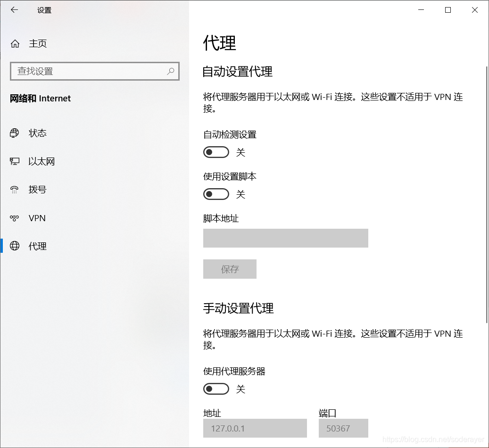This screenshot has width=489, height=448.
Task: Click the 保存 button
Action: pyautogui.click(x=230, y=269)
